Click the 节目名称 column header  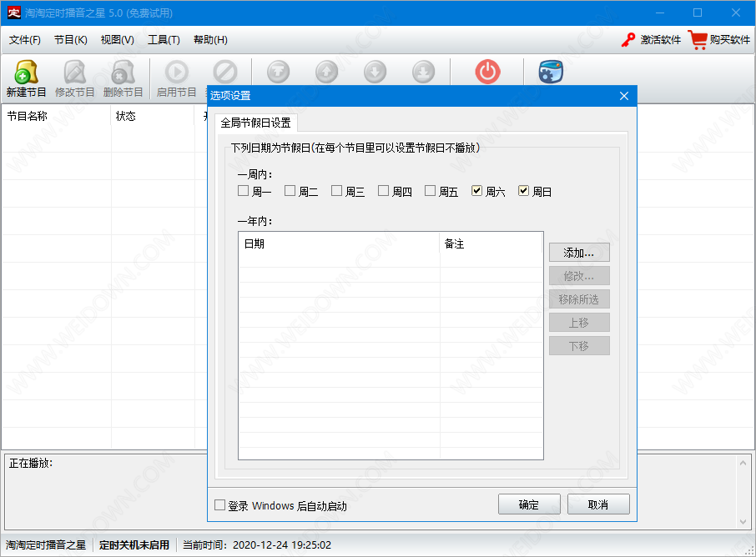(x=57, y=116)
